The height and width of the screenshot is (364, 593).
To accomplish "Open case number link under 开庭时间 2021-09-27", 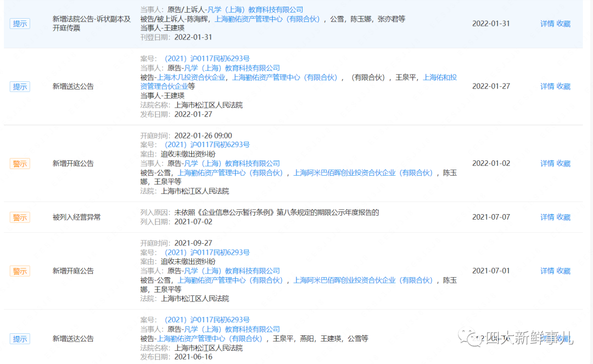I will coord(207,253).
